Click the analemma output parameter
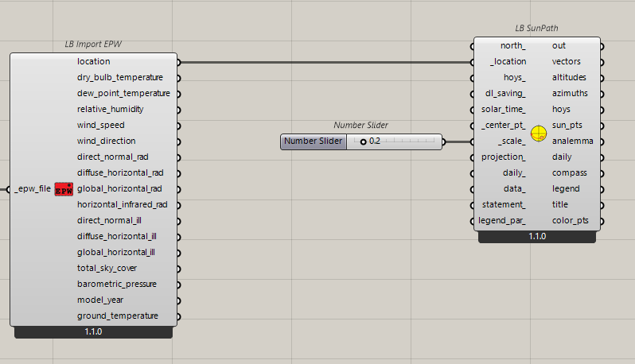 pyautogui.click(x=572, y=141)
